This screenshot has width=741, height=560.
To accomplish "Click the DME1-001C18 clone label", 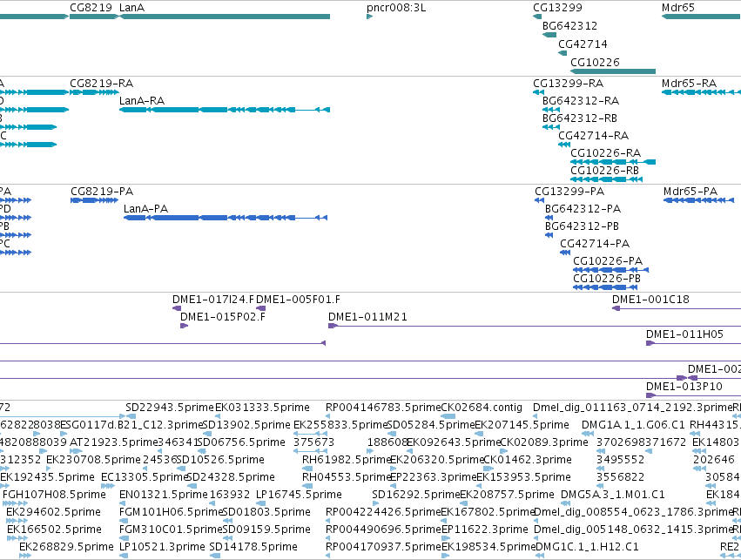I will coord(650,300).
